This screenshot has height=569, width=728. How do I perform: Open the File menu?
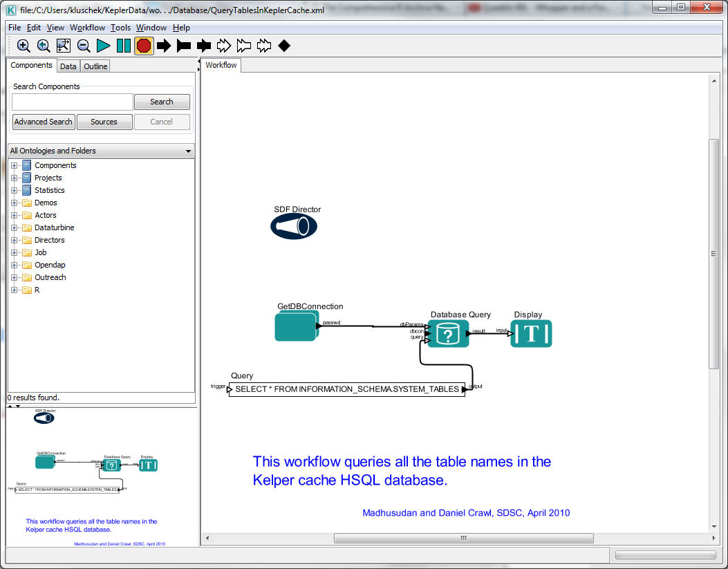[x=15, y=28]
